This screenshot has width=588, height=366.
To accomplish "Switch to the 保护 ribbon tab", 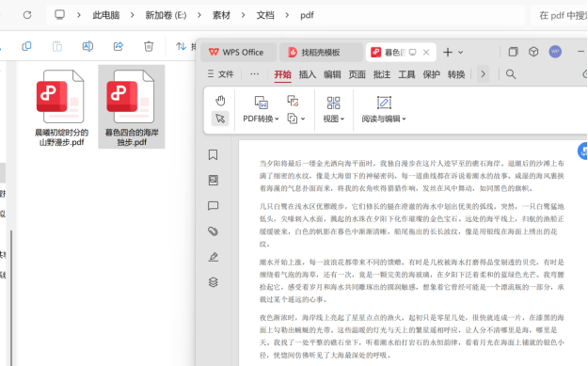I will click(x=431, y=74).
